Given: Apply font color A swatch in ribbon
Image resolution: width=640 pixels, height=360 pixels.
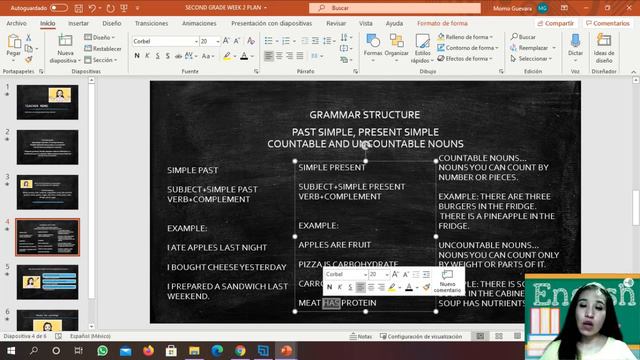Looking at the screenshot, I should point(244,56).
